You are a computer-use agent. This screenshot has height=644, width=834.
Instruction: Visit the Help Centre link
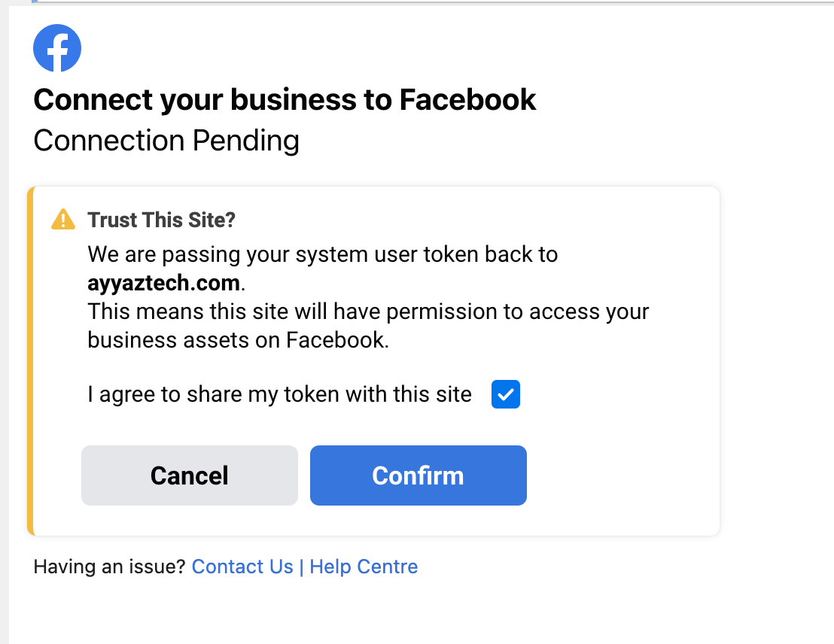[364, 567]
